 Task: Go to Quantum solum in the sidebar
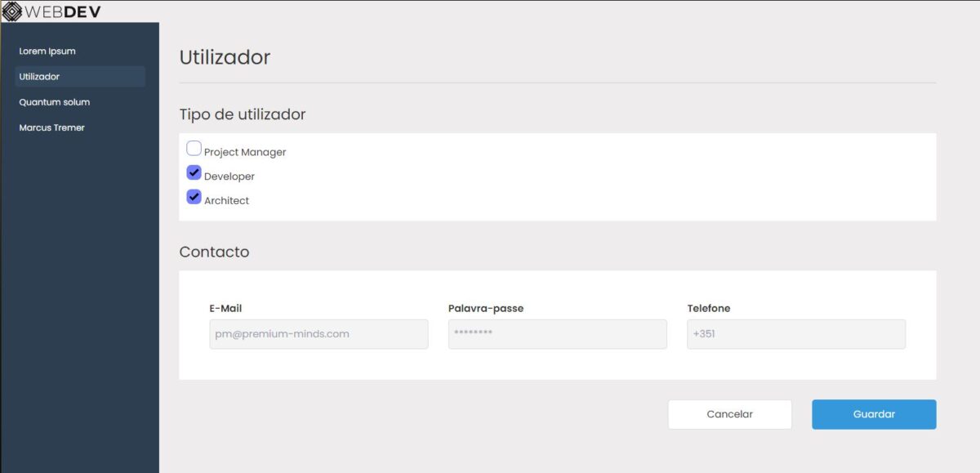(x=55, y=102)
